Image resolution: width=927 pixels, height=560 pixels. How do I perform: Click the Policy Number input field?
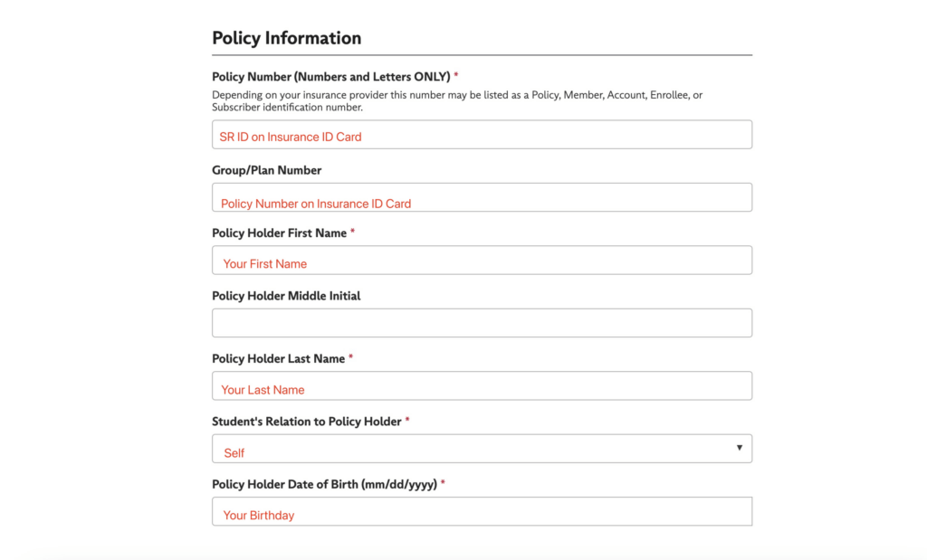(x=482, y=135)
